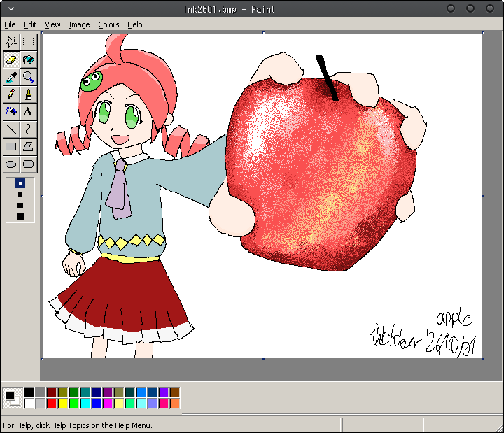Pick the bright red color swatch
The width and height of the screenshot is (504, 433).
click(x=52, y=403)
